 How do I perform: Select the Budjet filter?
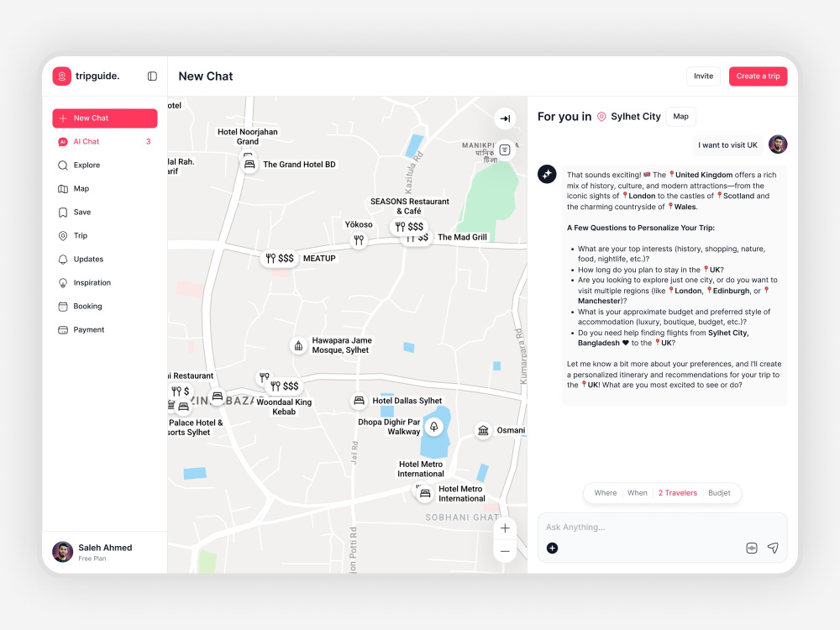coord(719,493)
